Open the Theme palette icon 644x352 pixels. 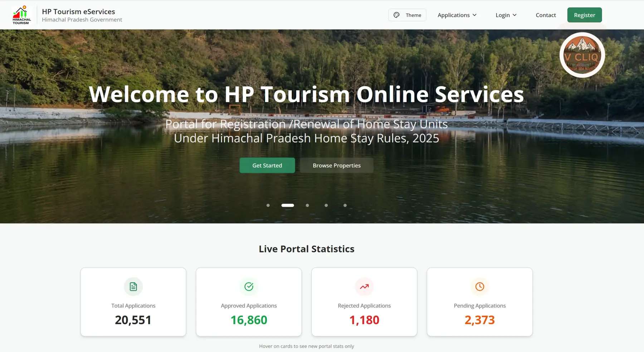(x=396, y=15)
